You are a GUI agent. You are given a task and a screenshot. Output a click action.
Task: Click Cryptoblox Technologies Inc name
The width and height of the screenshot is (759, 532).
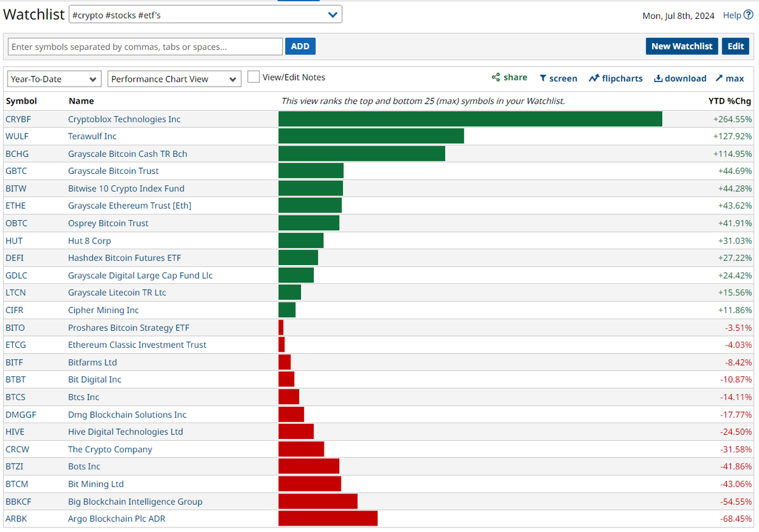124,119
